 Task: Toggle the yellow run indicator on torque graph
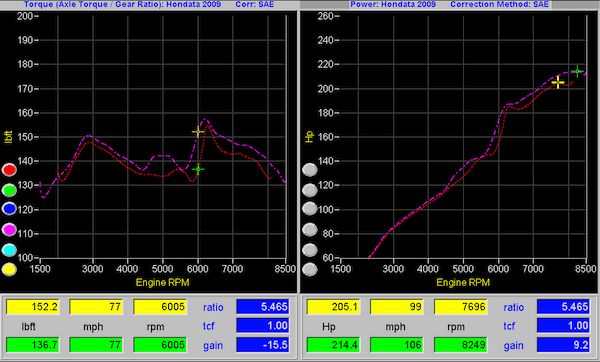click(9, 269)
